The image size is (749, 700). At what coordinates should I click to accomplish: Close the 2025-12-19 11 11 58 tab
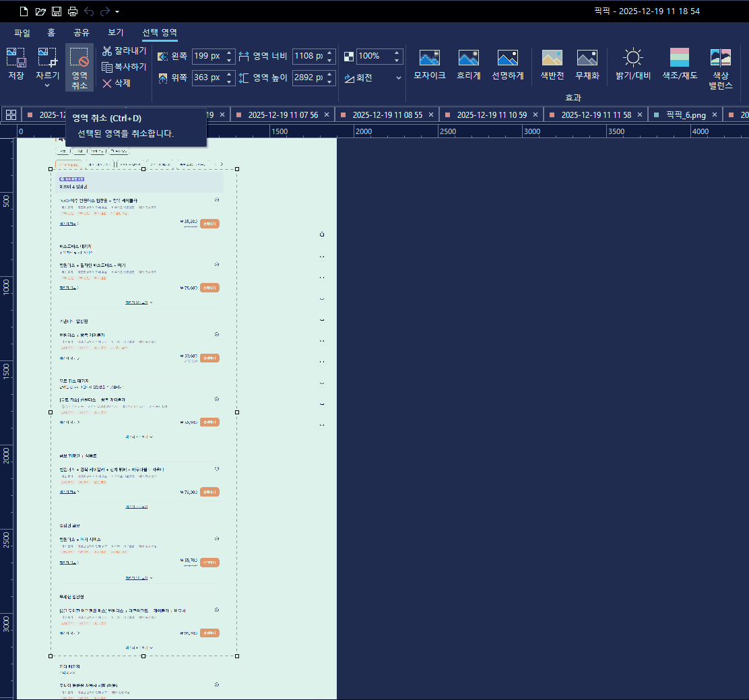click(x=640, y=115)
